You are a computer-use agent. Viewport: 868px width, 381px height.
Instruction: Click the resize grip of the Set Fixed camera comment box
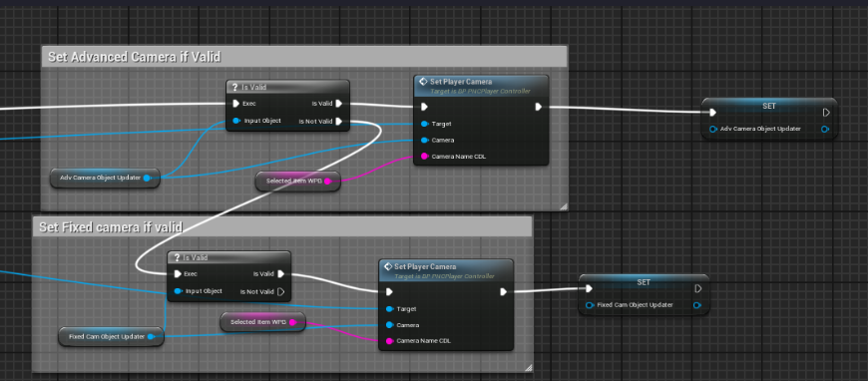point(528,367)
